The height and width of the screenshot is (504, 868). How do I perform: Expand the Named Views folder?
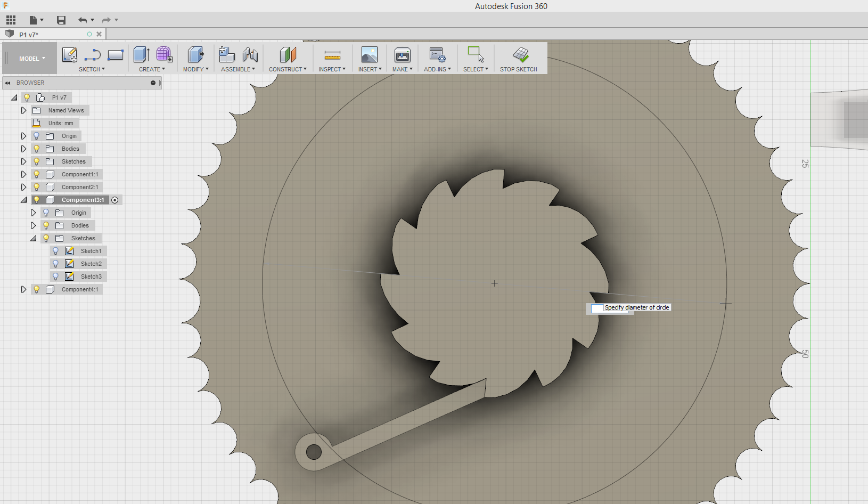23,110
